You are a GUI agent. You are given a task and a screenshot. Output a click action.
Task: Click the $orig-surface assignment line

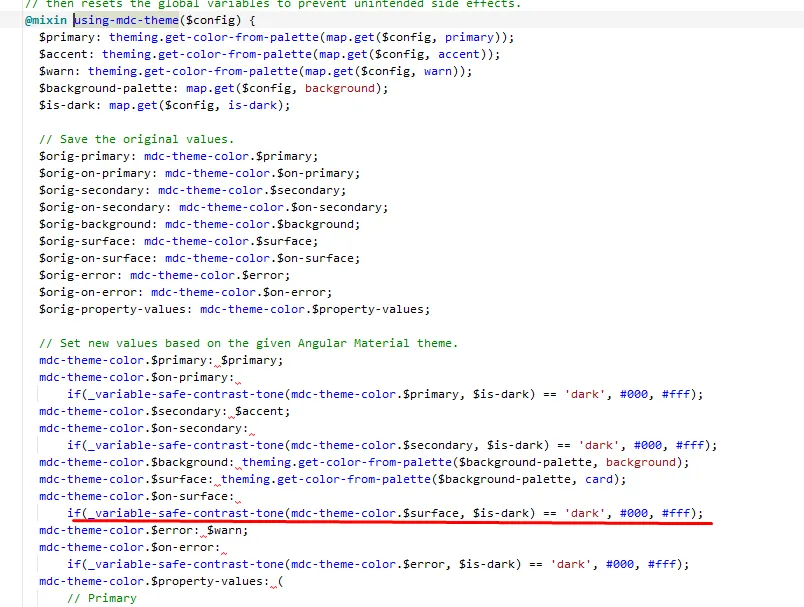tap(178, 241)
